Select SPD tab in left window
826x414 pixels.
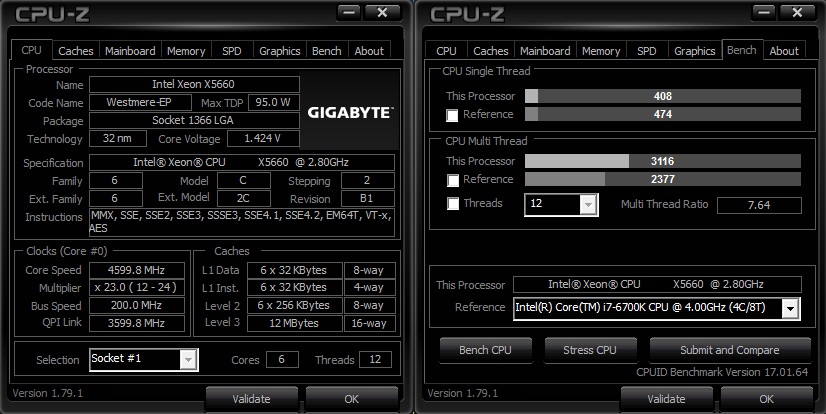coord(232,51)
